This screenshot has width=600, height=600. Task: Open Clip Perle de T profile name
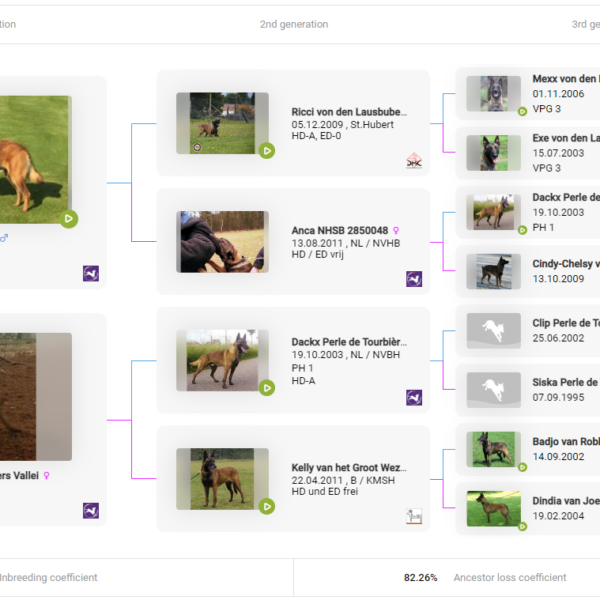(x=566, y=323)
